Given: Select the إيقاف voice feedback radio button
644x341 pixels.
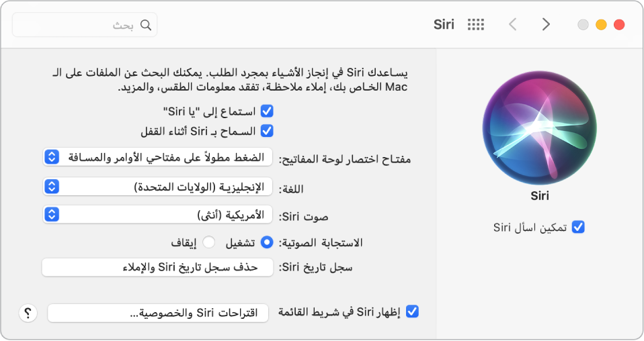Looking at the screenshot, I should [x=208, y=242].
